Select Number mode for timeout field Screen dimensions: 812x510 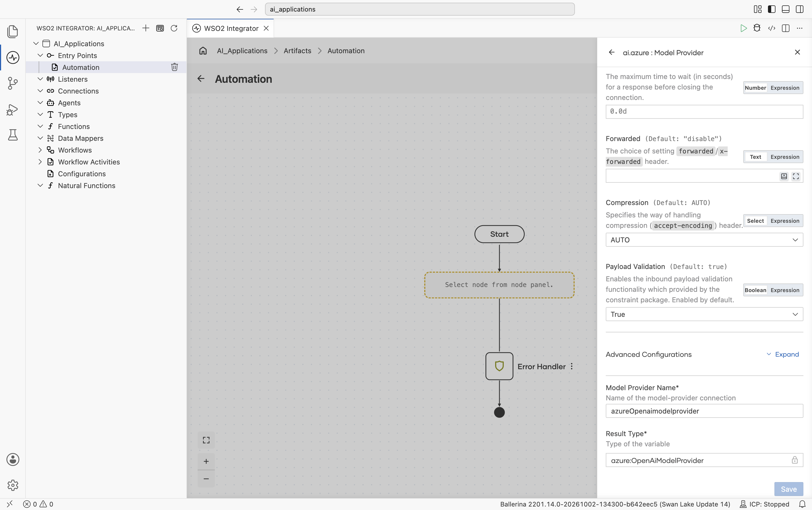click(x=755, y=88)
